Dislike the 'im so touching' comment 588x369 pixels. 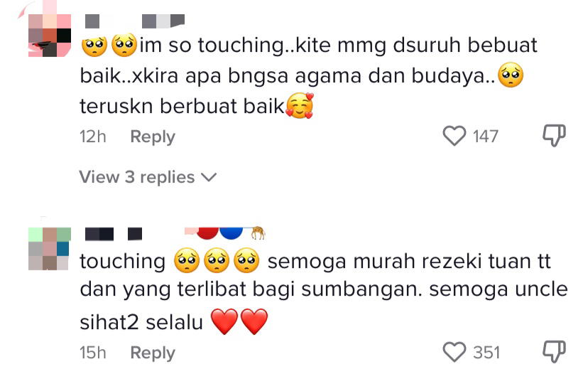(554, 135)
